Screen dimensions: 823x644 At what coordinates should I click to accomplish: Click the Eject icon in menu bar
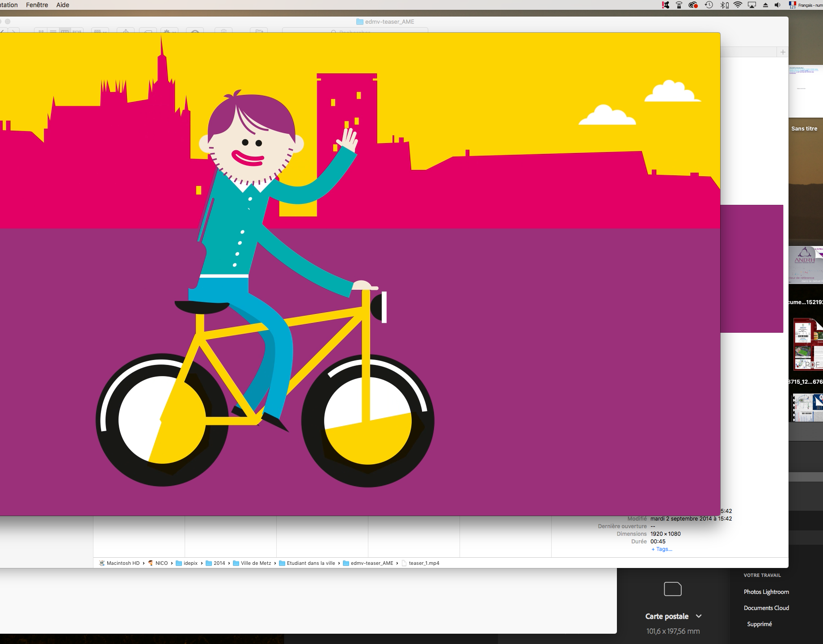click(x=765, y=5)
